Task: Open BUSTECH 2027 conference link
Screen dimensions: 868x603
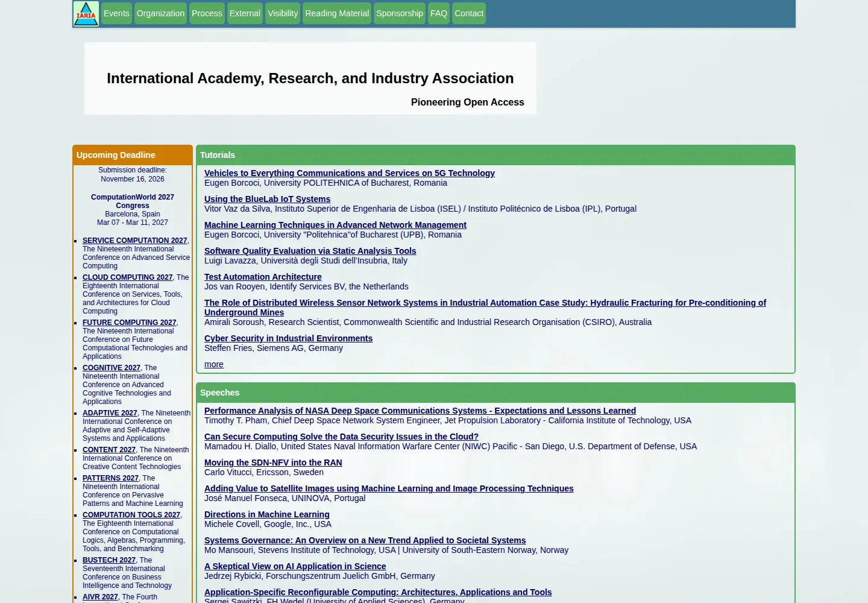Action: coord(109,560)
